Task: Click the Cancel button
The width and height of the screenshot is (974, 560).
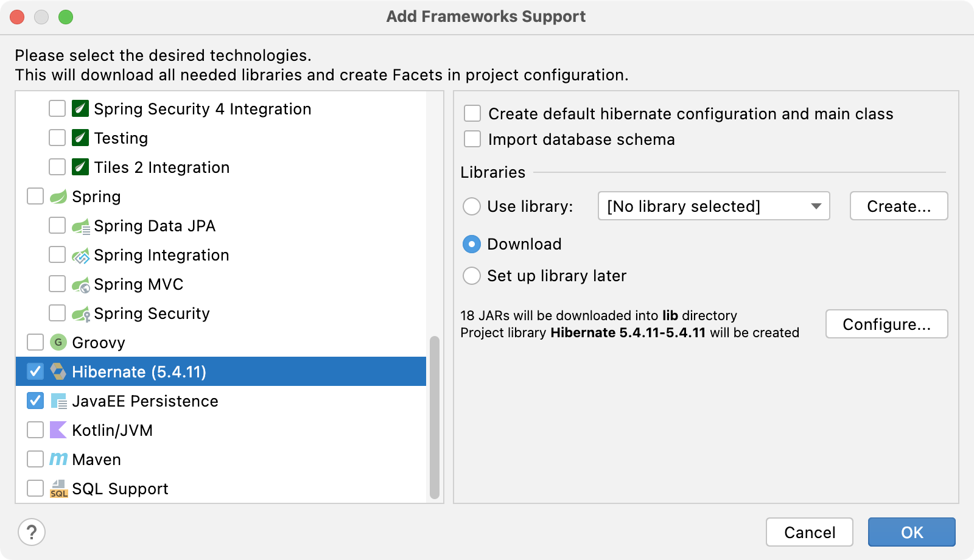Action: 810,532
